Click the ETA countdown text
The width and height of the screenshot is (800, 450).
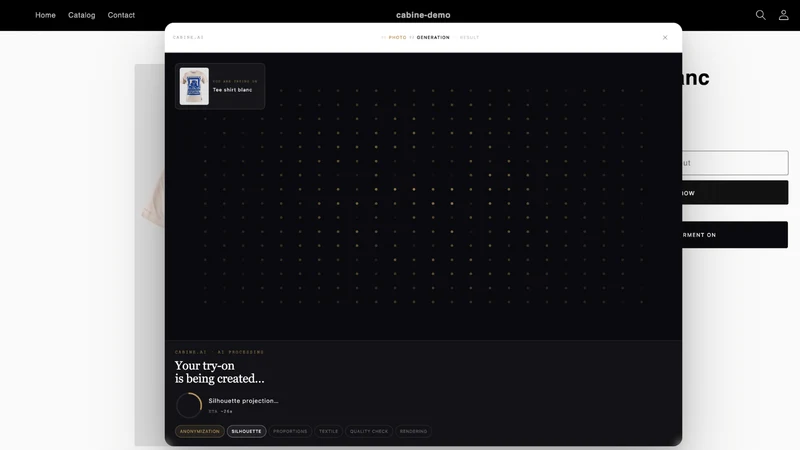pos(220,411)
